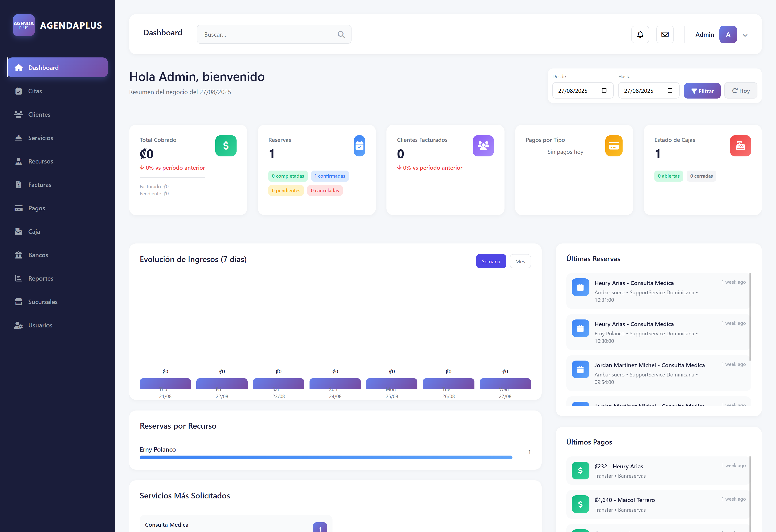Click the purple Clientes Facturados people icon
This screenshot has height=532, width=776.
483,146
